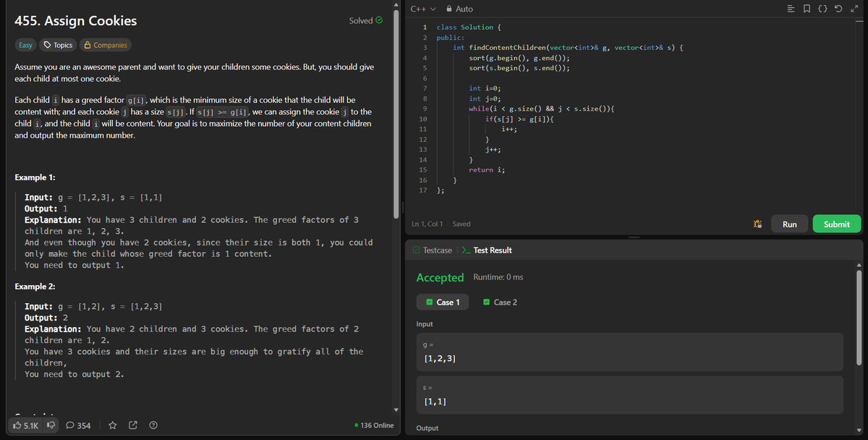This screenshot has height=440, width=868.
Task: Click the Accepted result text
Action: coord(440,277)
